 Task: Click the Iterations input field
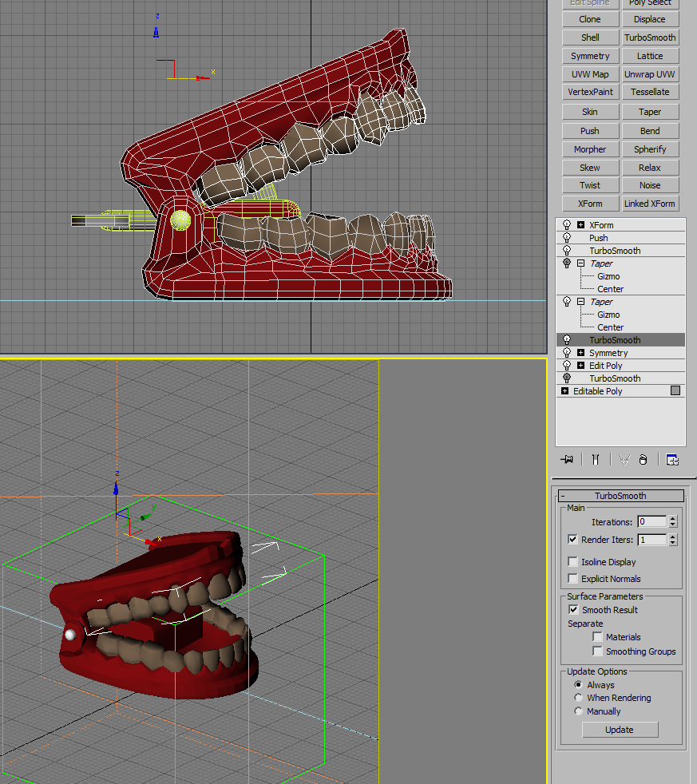click(x=651, y=521)
